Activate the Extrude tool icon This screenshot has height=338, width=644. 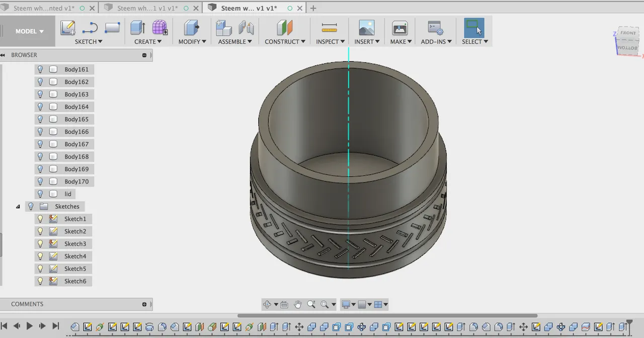(x=138, y=28)
